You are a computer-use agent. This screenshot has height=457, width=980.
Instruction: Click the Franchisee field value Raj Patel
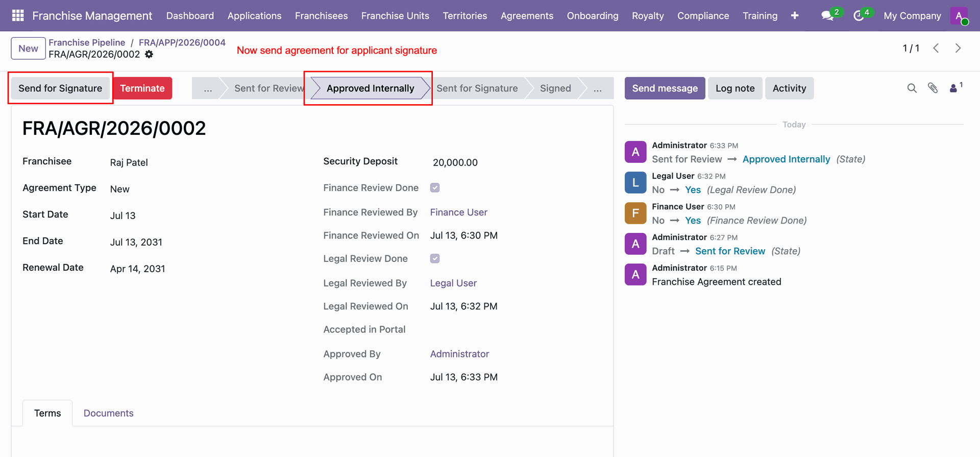129,162
